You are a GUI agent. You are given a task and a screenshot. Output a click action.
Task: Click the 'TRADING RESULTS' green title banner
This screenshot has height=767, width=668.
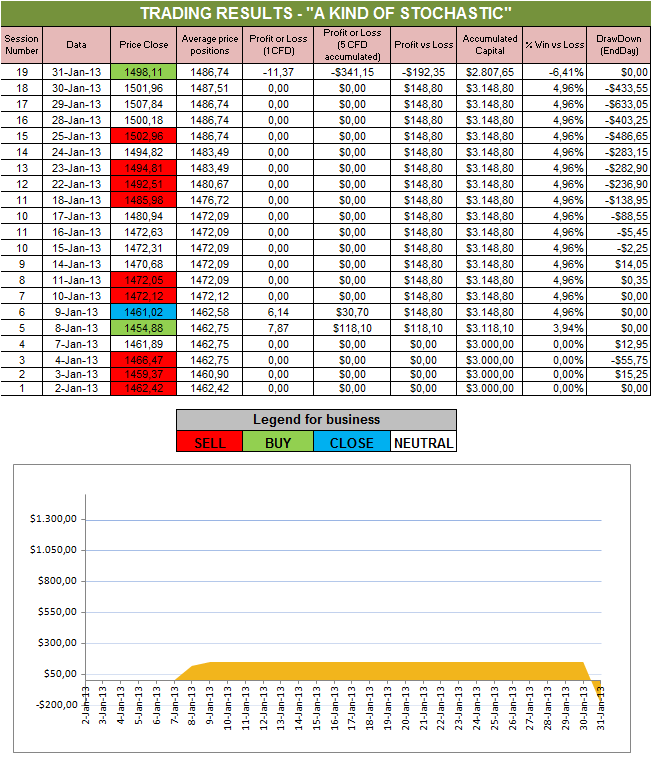[326, 13]
